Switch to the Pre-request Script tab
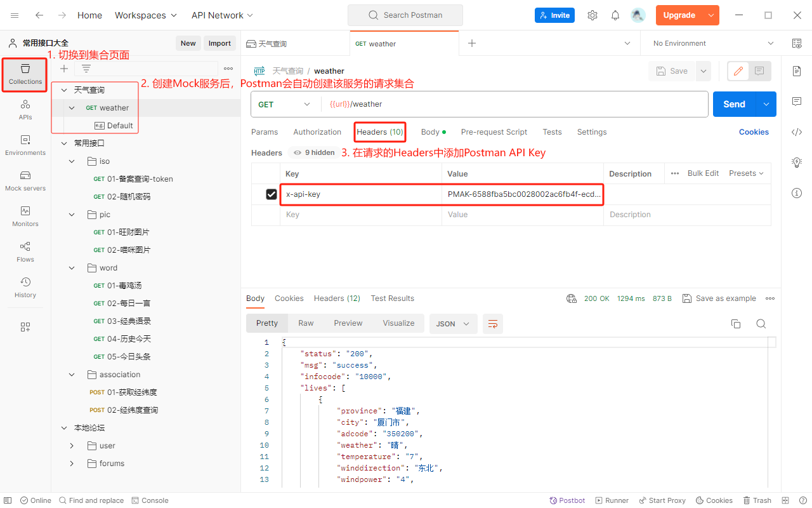 [494, 132]
